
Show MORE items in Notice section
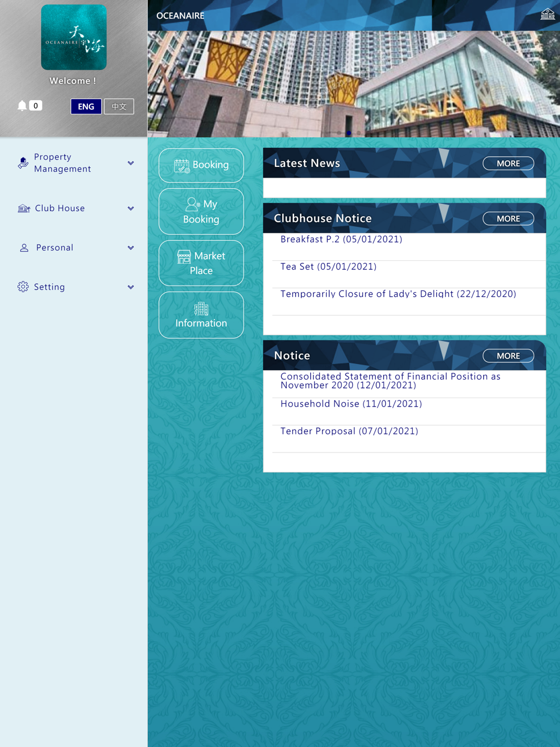click(508, 356)
